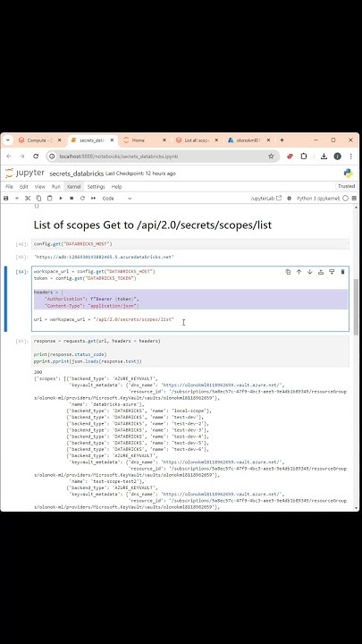Run the selected cell with play icon
Viewport: 362px width, 644px height.
click(x=61, y=199)
